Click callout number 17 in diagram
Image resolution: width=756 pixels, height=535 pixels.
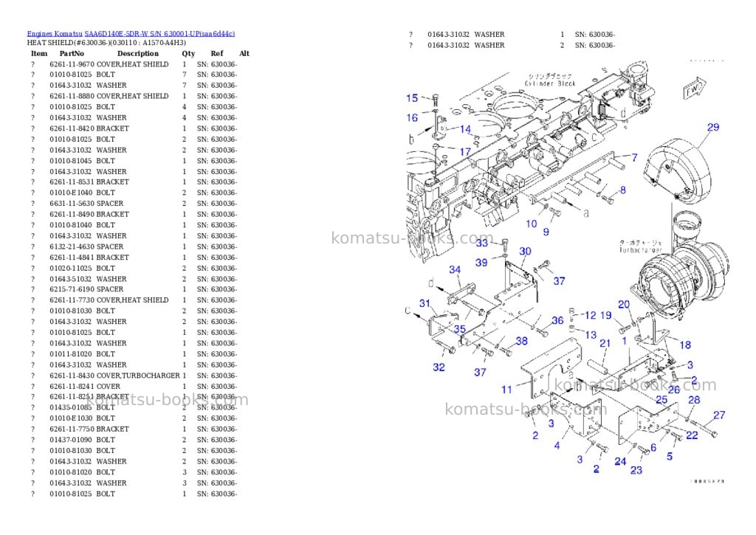(x=465, y=152)
